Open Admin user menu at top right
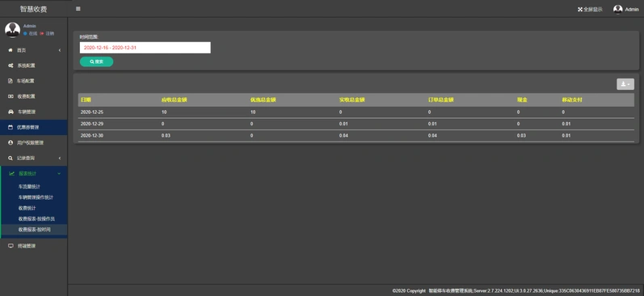This screenshot has height=296, width=644. coord(626,9)
